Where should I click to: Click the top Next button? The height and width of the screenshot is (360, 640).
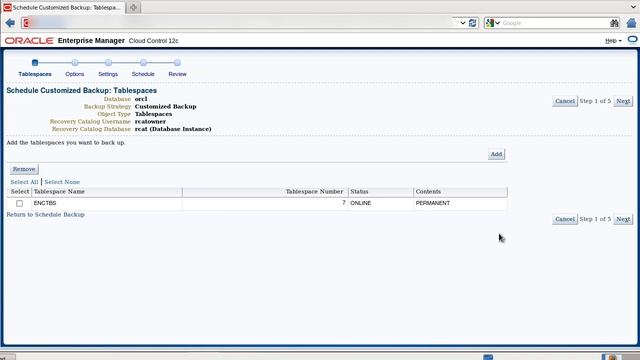tap(623, 101)
